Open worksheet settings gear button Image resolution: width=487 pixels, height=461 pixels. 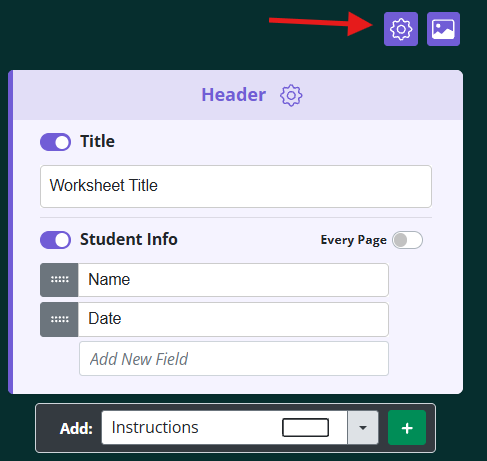click(x=401, y=29)
